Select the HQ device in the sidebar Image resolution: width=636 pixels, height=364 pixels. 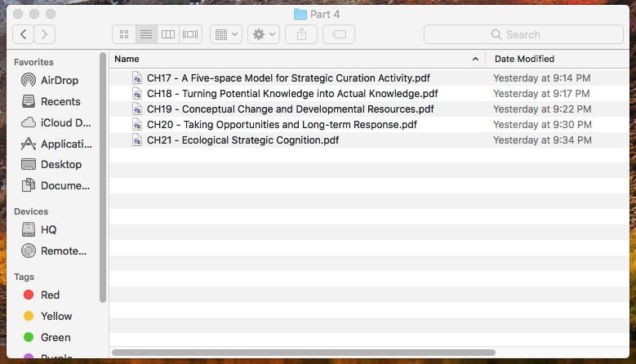(48, 229)
